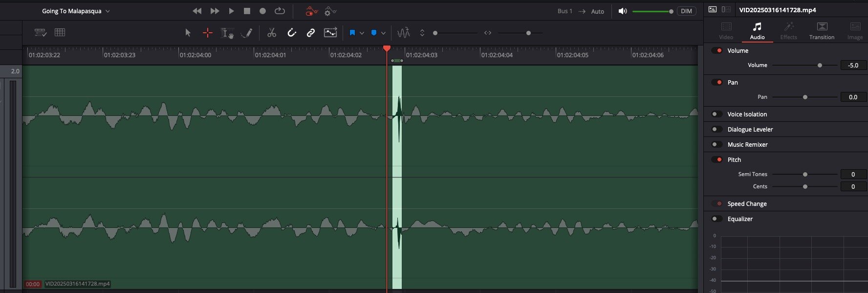Click the vertical zoom up-down arrows icon
This screenshot has width=868, height=293.
click(422, 33)
